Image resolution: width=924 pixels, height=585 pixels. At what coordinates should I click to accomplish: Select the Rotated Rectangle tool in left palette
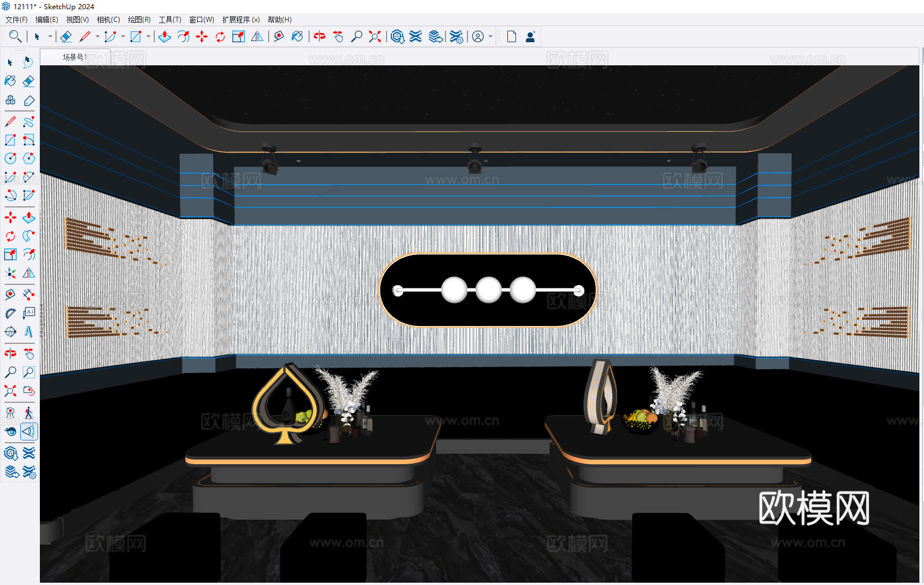28,140
